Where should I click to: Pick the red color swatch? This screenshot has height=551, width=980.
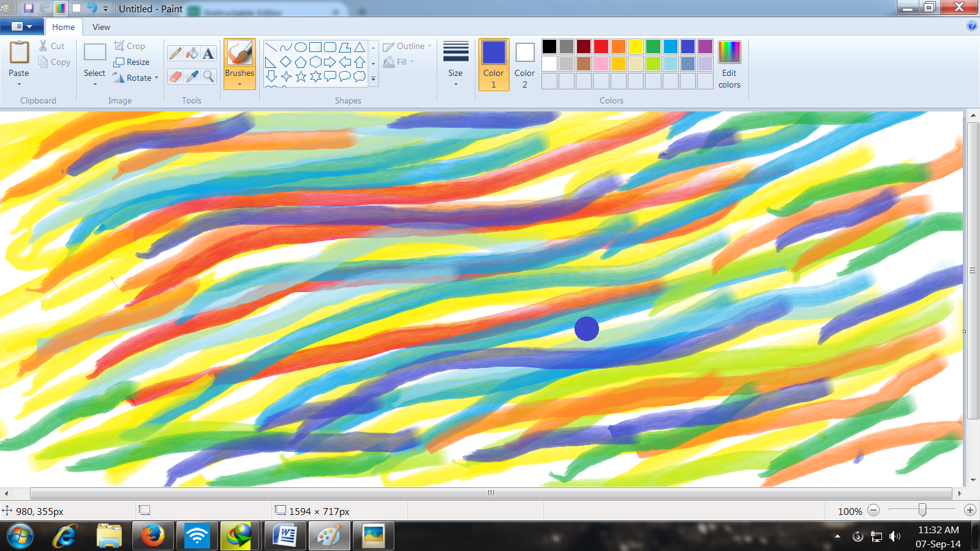tap(601, 47)
